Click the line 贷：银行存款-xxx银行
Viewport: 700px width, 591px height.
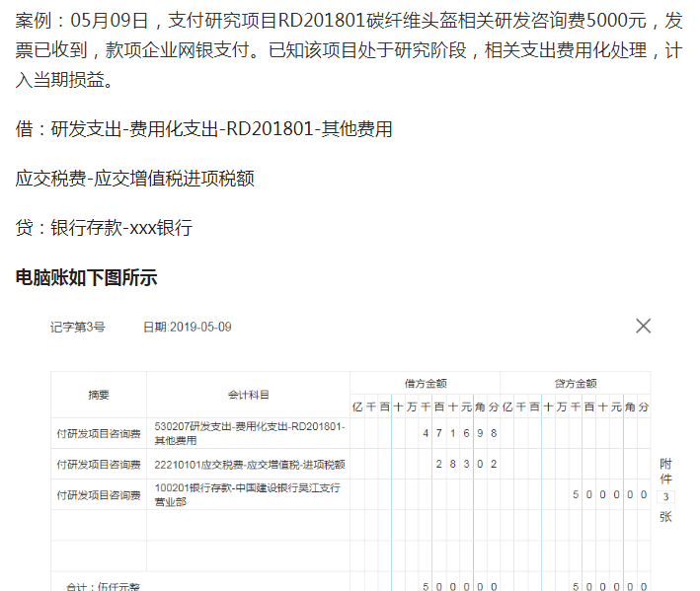click(104, 228)
